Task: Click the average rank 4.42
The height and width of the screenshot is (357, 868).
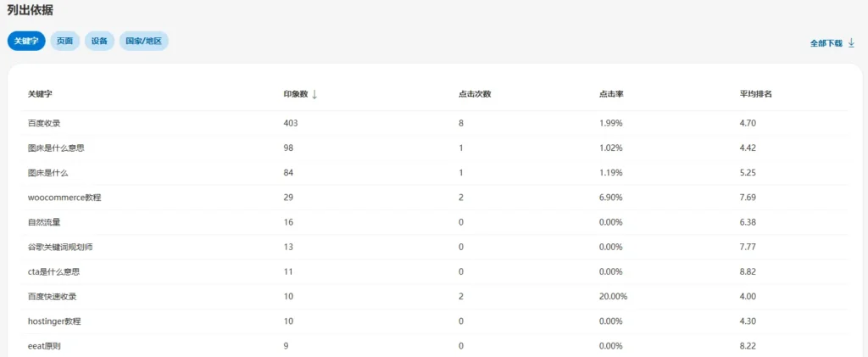Action: pos(748,148)
